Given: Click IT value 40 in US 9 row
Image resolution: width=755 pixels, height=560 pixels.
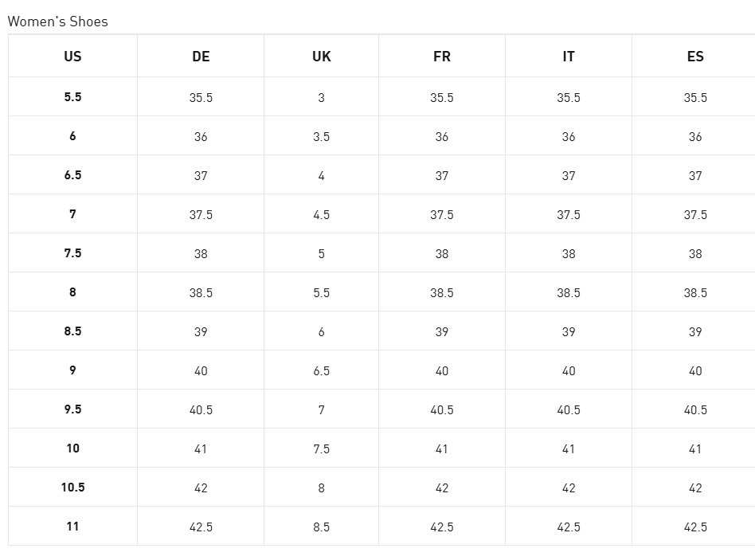Looking at the screenshot, I should (x=569, y=371).
